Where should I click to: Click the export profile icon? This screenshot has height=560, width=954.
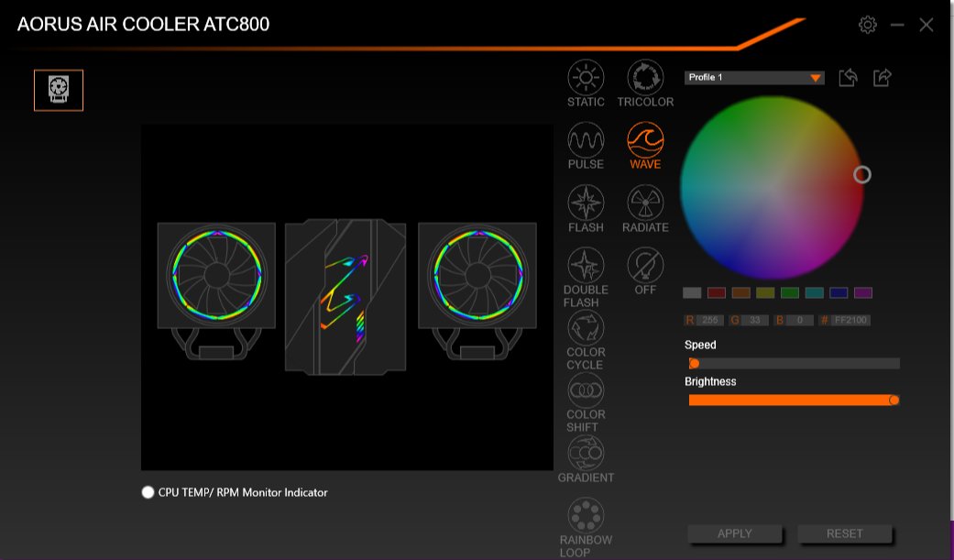coord(882,78)
